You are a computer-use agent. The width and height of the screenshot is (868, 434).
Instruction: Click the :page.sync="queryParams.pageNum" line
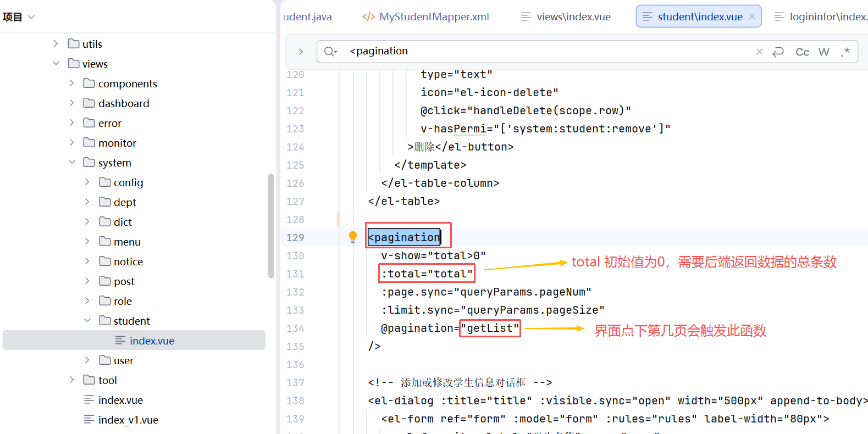click(x=486, y=292)
